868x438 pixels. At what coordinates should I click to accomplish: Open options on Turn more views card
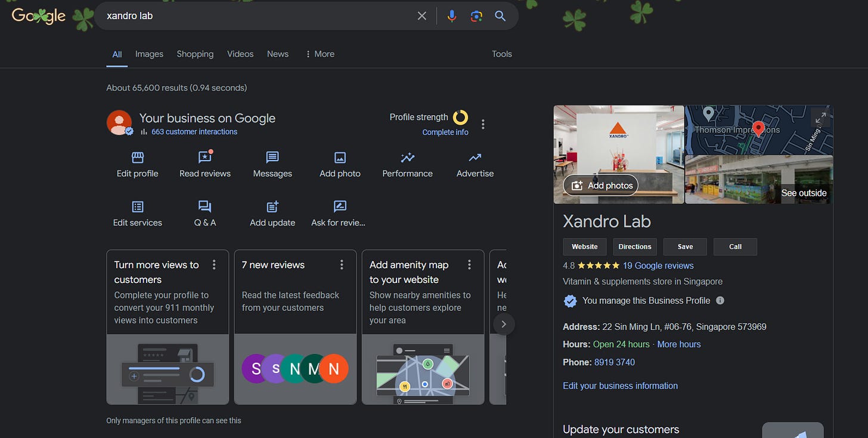[x=214, y=265]
